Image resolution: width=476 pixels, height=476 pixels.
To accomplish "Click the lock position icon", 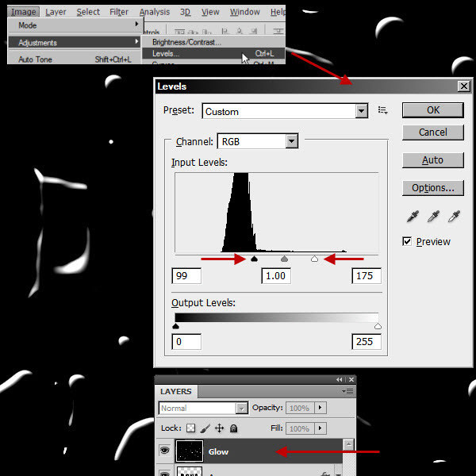I will (219, 428).
